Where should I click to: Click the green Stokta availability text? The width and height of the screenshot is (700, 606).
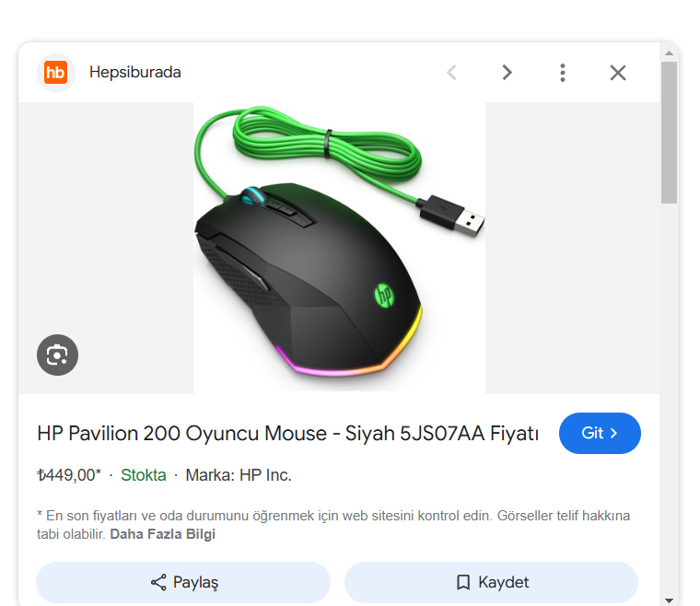coord(144,475)
